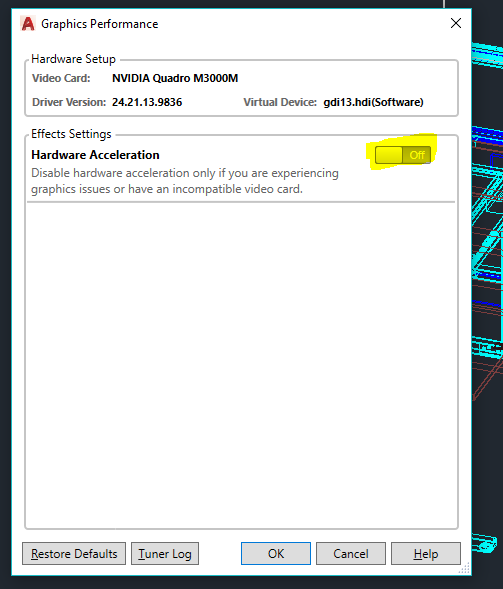Confirm settings with the OK button
The width and height of the screenshot is (503, 589).
click(276, 554)
